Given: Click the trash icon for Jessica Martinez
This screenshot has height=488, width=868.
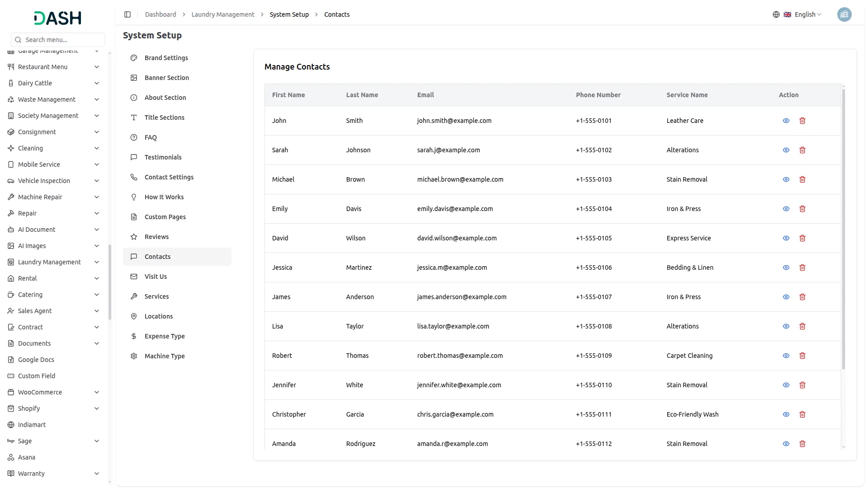Looking at the screenshot, I should [802, 267].
